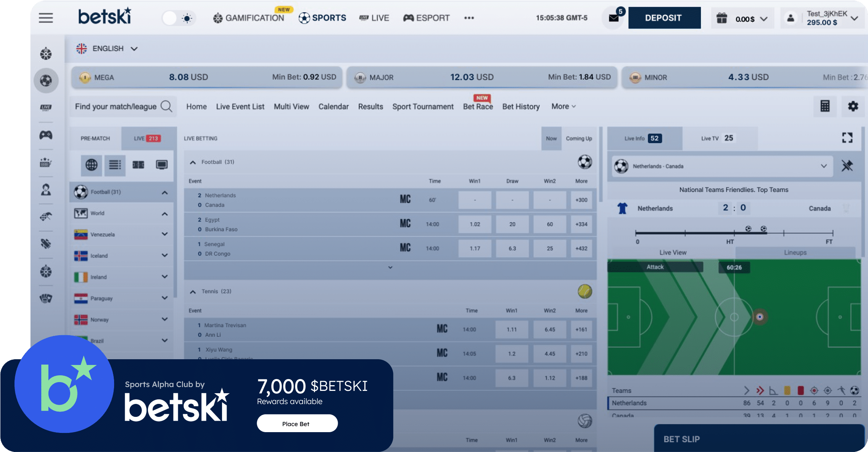Open the odds calculator icon
The width and height of the screenshot is (868, 452).
click(825, 106)
